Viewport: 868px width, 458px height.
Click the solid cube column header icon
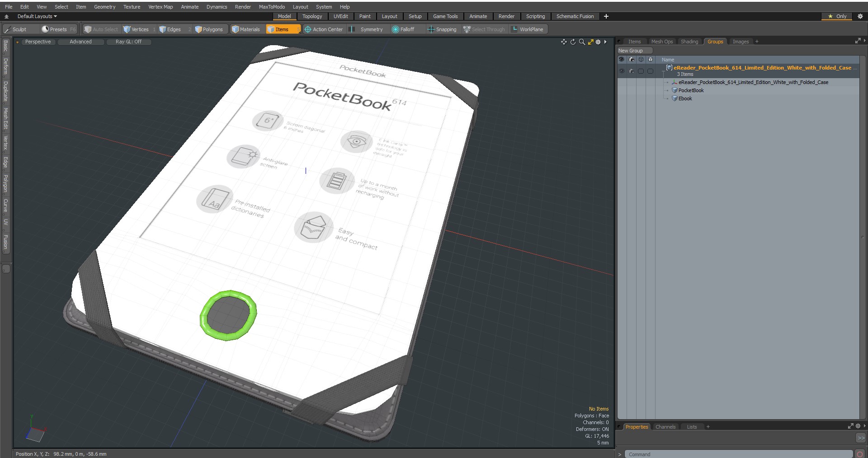[x=651, y=60]
